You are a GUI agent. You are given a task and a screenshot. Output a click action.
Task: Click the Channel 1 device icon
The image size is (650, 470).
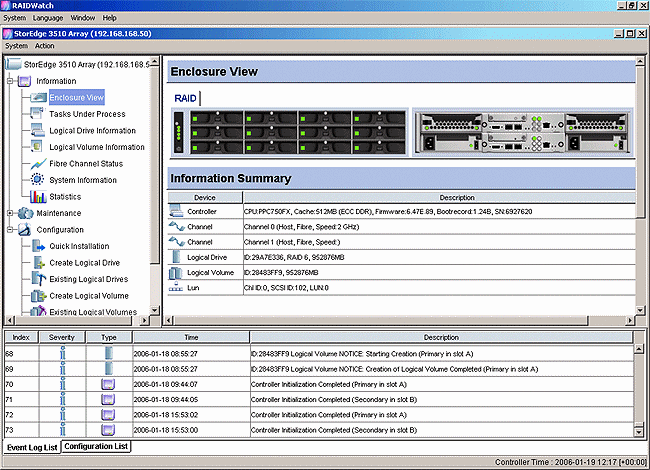tap(176, 242)
